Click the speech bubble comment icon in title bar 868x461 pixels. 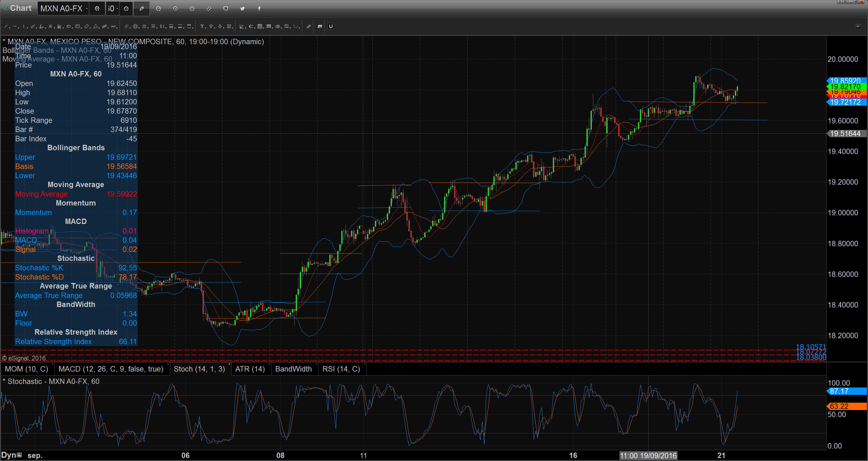click(226, 8)
